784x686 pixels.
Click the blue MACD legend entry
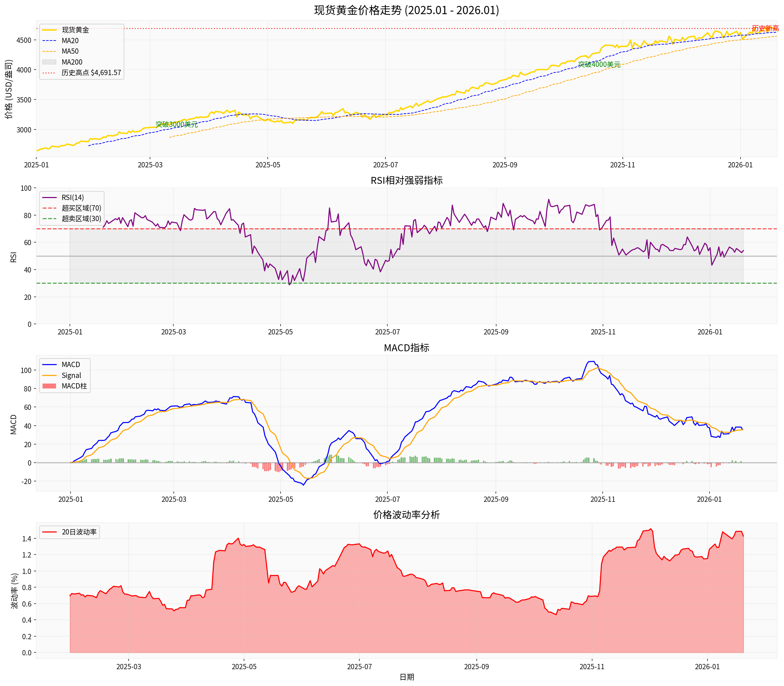[x=71, y=365]
